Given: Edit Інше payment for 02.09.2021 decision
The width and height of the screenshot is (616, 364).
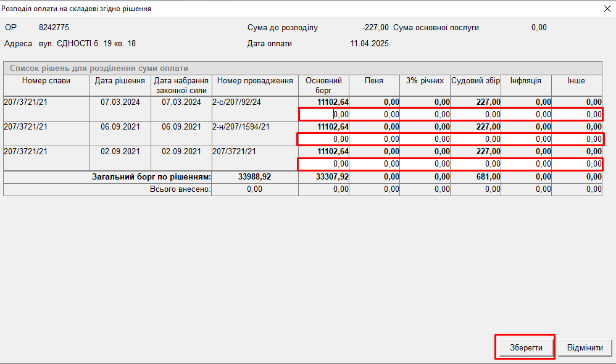Looking at the screenshot, I should pyautogui.click(x=577, y=164).
